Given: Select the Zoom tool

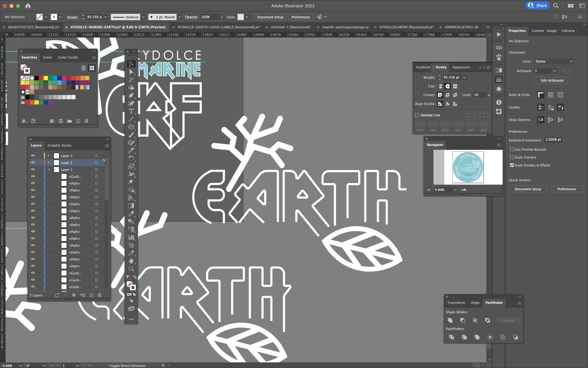Looking at the screenshot, I should [131, 269].
